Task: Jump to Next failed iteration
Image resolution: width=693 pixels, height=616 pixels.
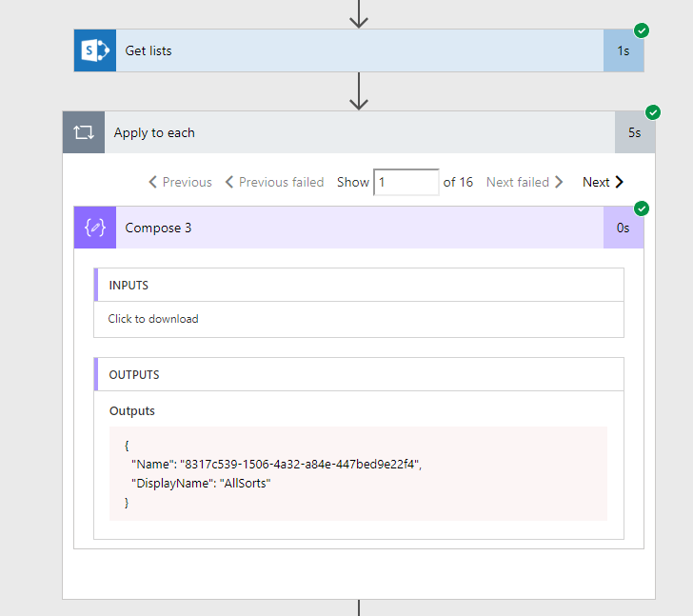Action: (525, 182)
